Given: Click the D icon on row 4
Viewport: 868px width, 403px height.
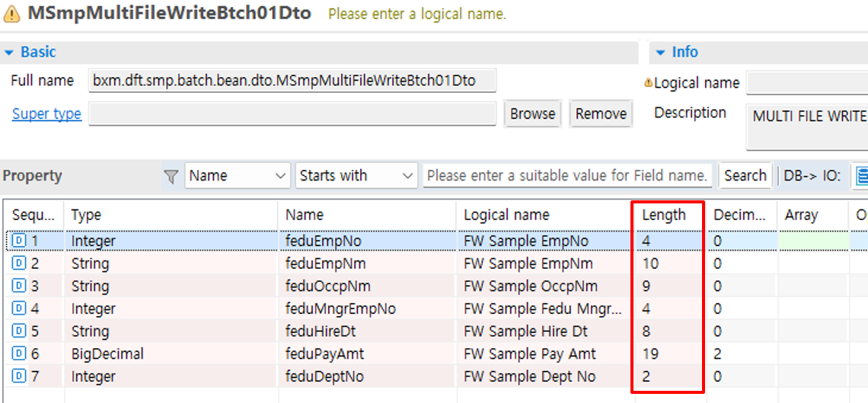Looking at the screenshot, I should 19,309.
